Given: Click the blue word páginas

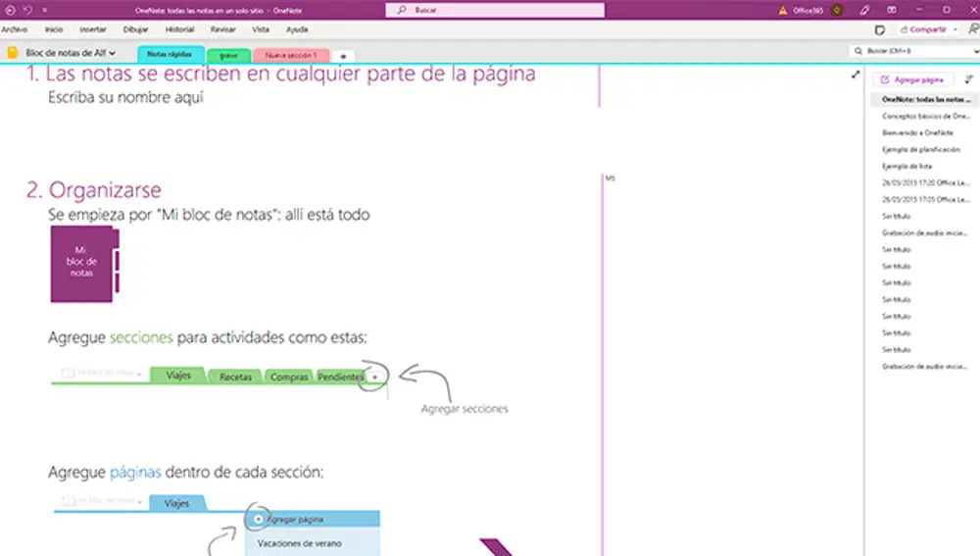Looking at the screenshot, I should 135,473.
